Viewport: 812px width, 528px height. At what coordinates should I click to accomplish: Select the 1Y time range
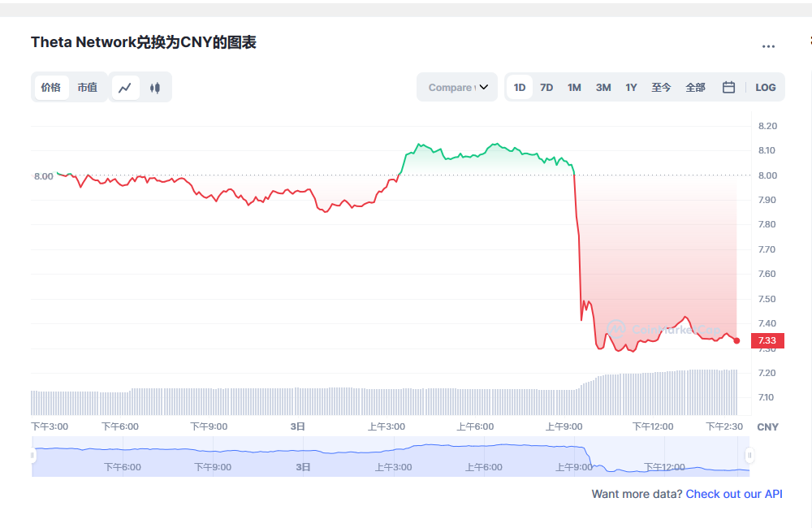631,88
